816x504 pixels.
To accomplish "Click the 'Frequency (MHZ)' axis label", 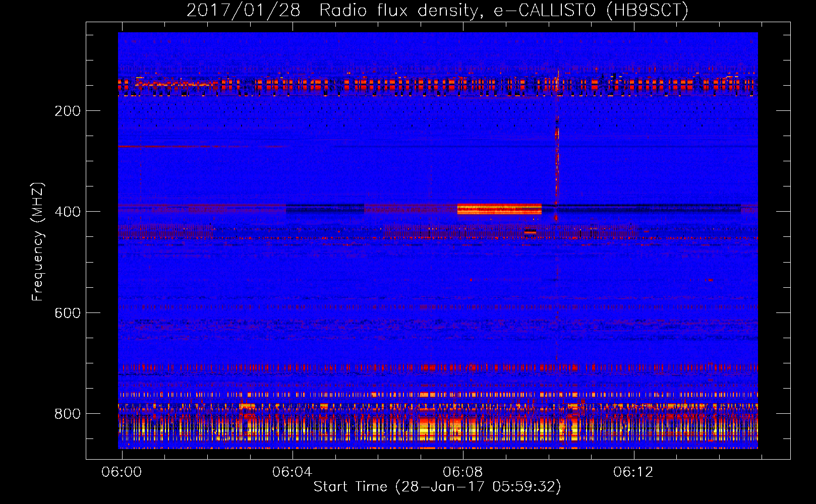I will (38, 241).
